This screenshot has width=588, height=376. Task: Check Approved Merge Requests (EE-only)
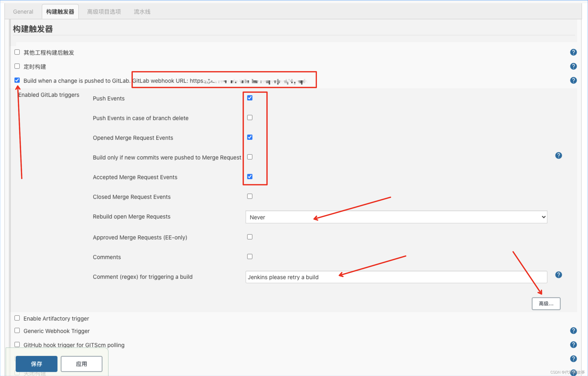click(250, 237)
